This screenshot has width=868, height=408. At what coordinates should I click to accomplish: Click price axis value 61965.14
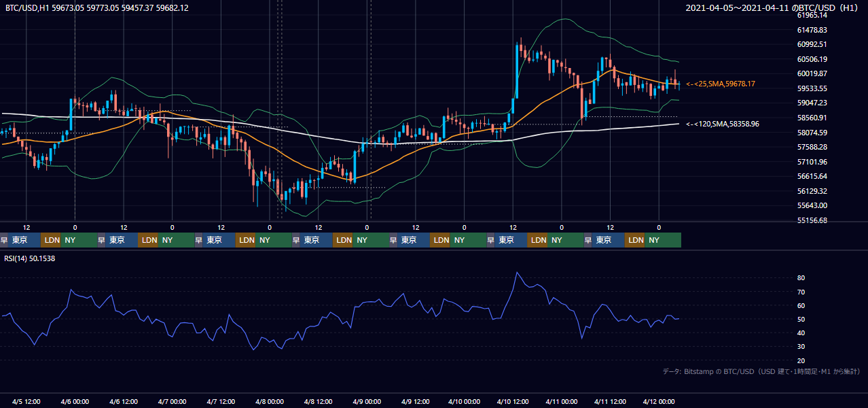point(812,15)
